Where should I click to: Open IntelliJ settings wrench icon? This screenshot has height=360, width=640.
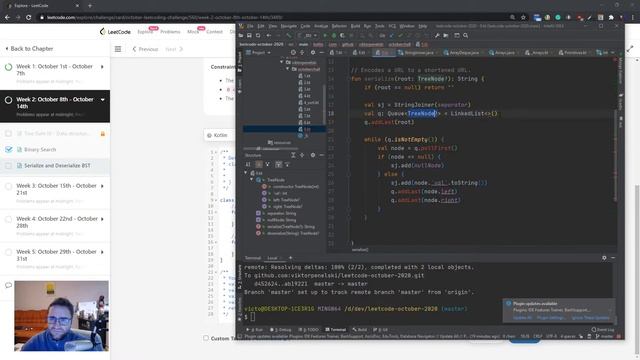[437, 36]
